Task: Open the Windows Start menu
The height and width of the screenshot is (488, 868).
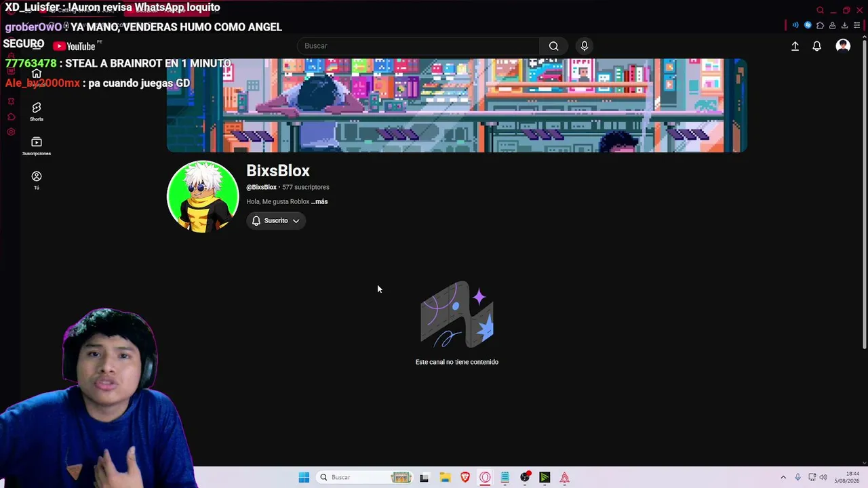Action: click(x=304, y=477)
